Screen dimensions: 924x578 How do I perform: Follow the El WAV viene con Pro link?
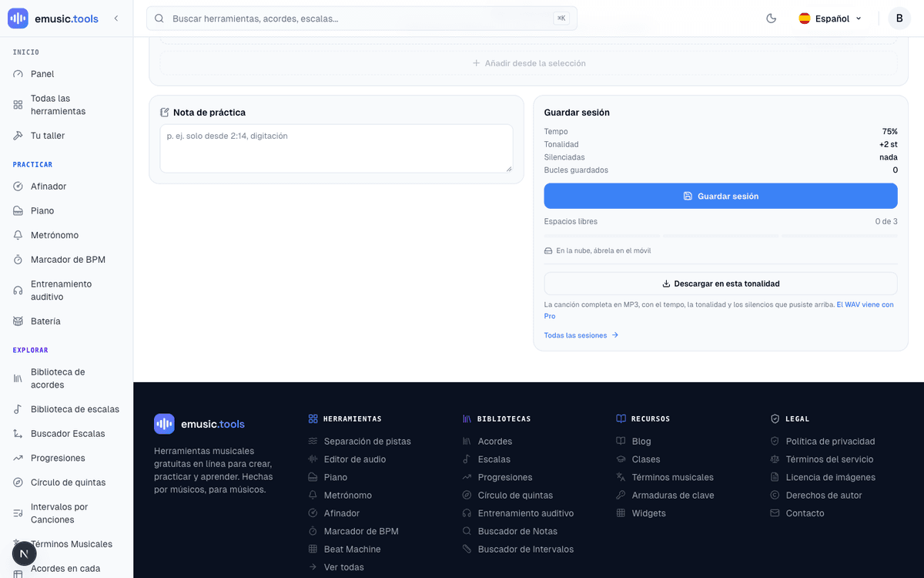coord(719,310)
